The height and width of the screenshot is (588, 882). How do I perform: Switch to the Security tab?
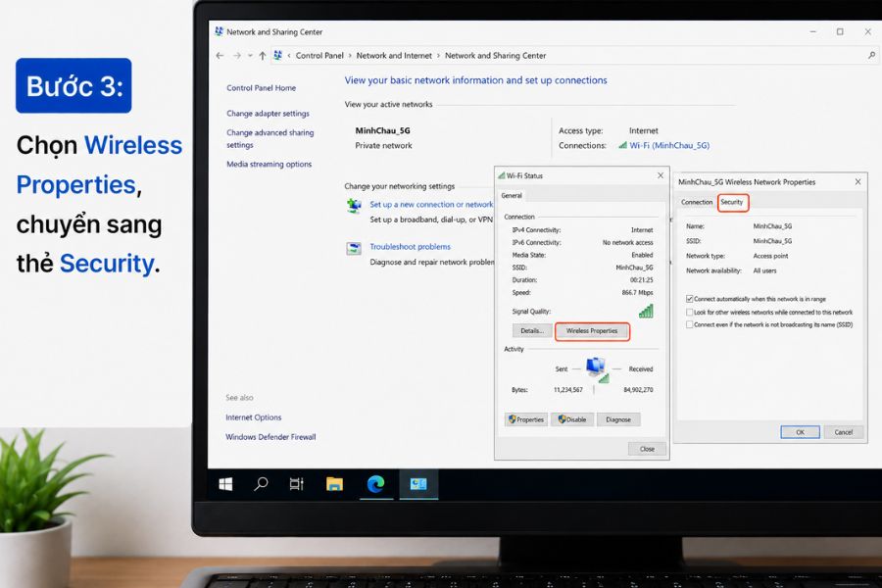point(732,202)
